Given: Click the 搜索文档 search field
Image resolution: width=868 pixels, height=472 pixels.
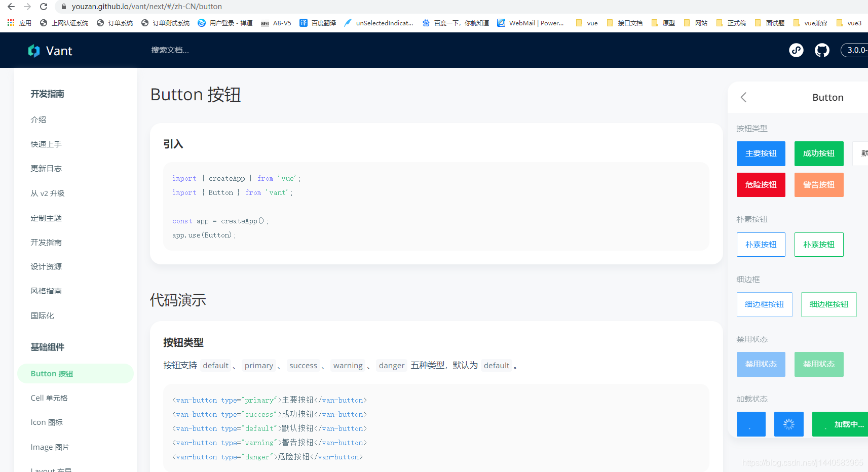Looking at the screenshot, I should pos(169,50).
